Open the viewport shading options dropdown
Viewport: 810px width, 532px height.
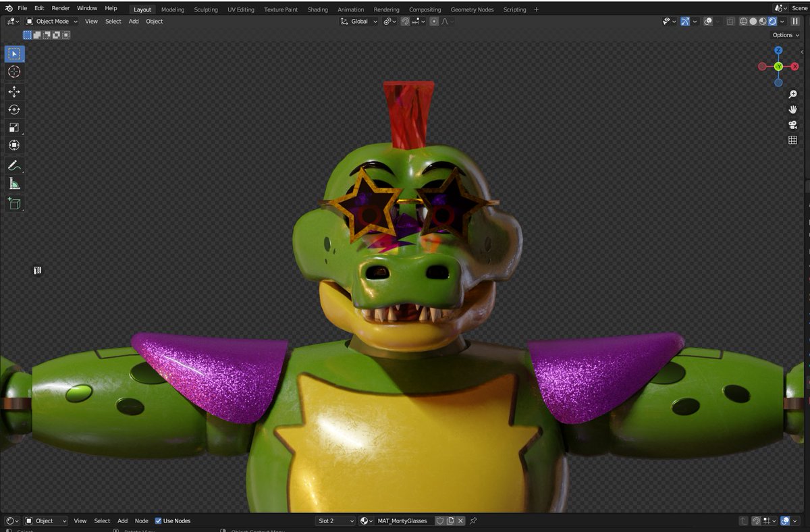click(782, 21)
